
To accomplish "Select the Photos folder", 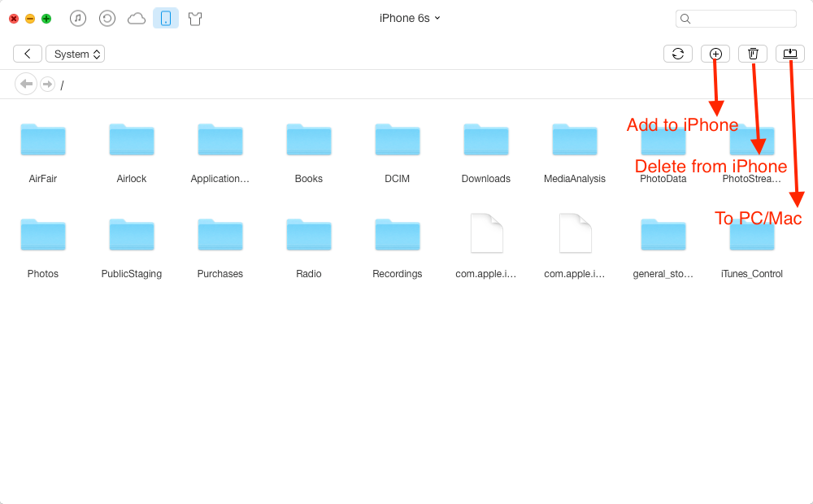I will 43,235.
